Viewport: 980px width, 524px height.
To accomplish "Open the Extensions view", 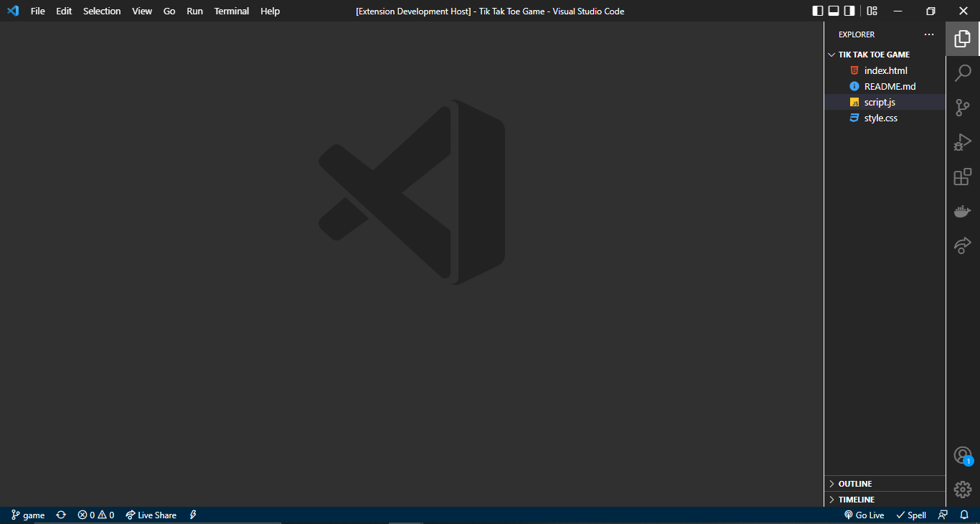I will pos(963,177).
